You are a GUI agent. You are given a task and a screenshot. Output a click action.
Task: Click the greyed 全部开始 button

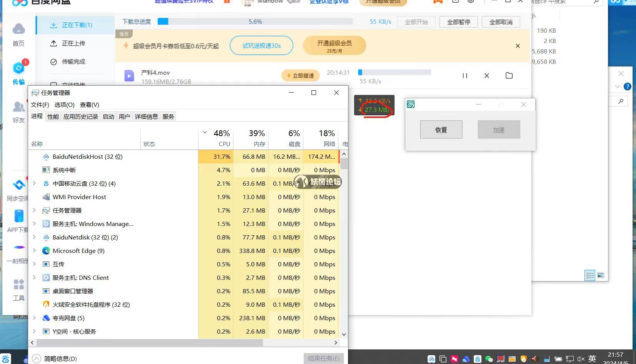[416, 22]
